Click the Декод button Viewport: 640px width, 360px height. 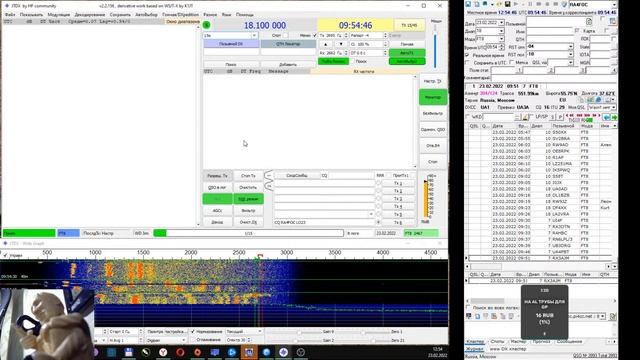[217, 222]
